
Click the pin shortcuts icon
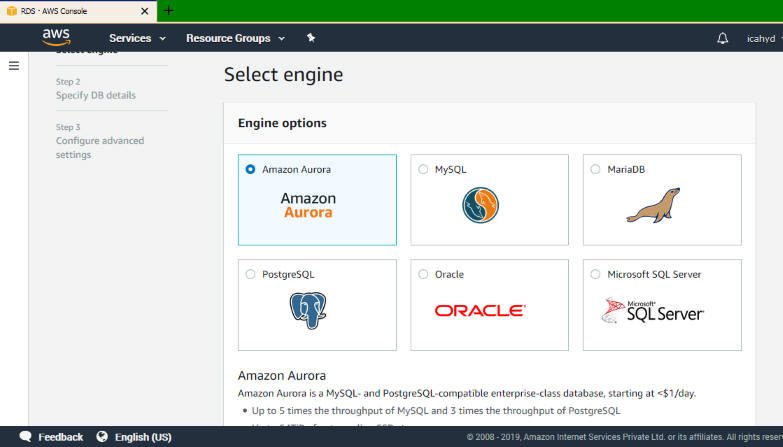pyautogui.click(x=311, y=37)
